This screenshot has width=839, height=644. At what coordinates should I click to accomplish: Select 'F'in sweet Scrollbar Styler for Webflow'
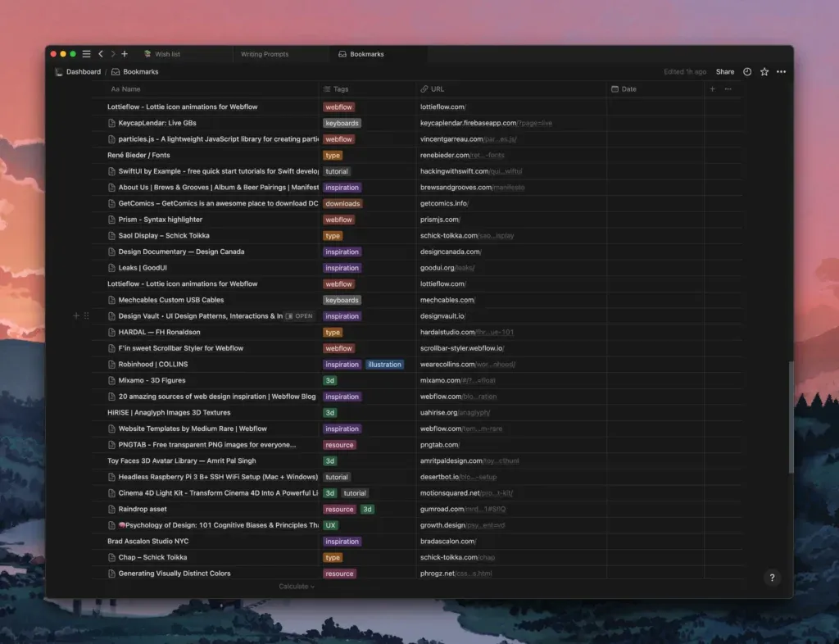[181, 348]
